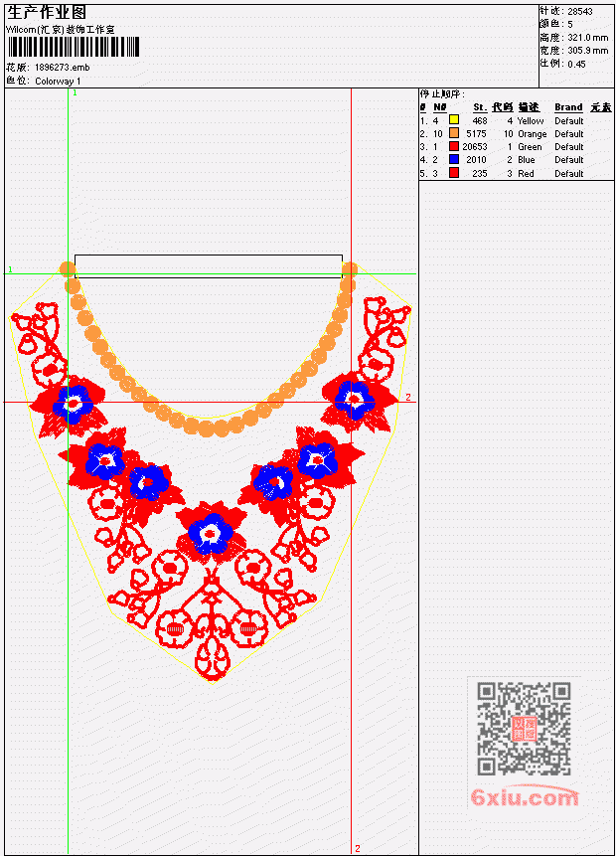
Task: Click the yellow color swatch in row 1
Action: point(453,119)
